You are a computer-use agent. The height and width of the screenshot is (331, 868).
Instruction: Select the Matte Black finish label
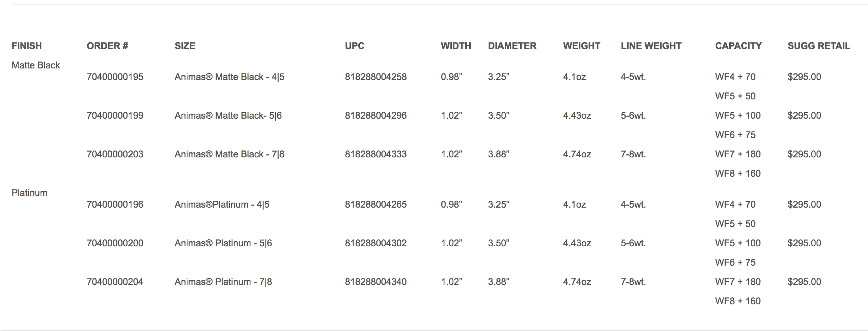click(x=36, y=65)
